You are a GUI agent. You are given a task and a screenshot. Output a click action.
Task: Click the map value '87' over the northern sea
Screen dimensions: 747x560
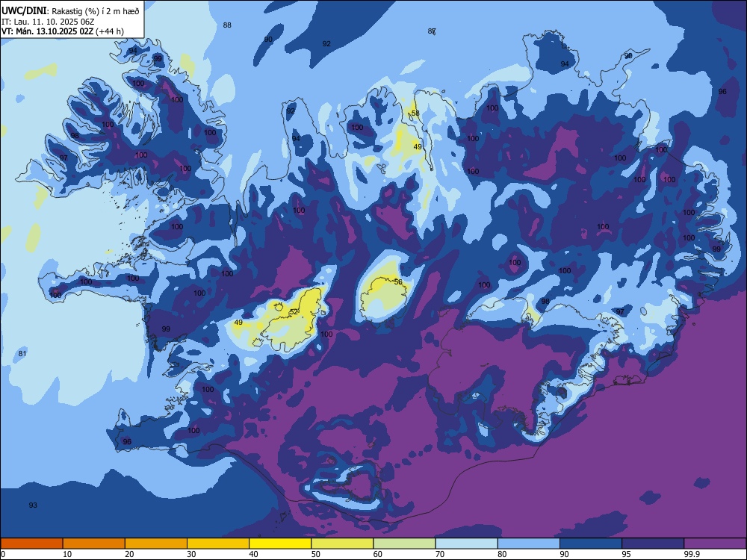point(432,31)
